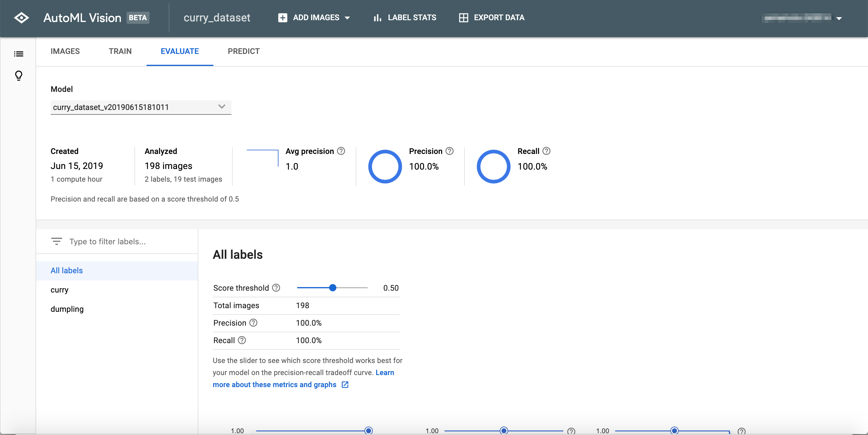This screenshot has width=868, height=435.
Task: Click the 198 images analyzed text
Action: pyautogui.click(x=168, y=166)
